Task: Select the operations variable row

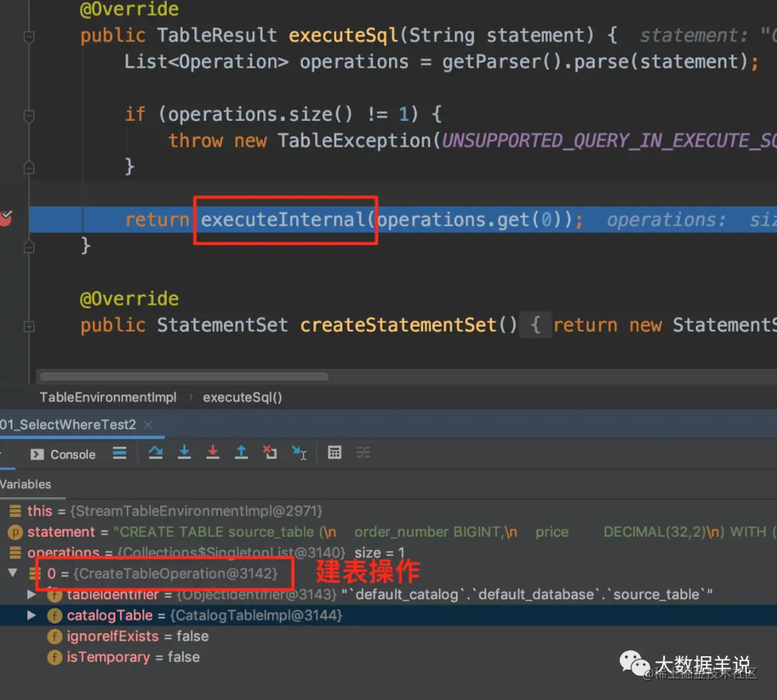Action: click(x=388, y=553)
